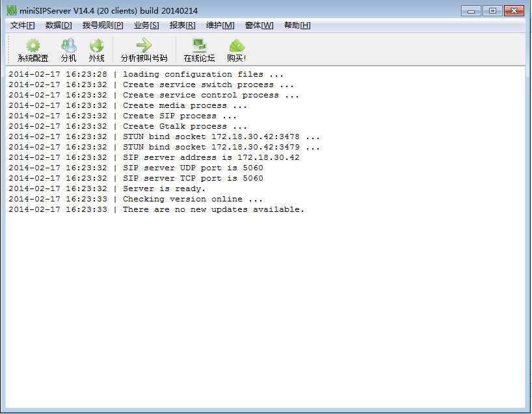This screenshot has height=414, width=532.
Task: Open the 外线 outside lines icon
Action: click(97, 50)
